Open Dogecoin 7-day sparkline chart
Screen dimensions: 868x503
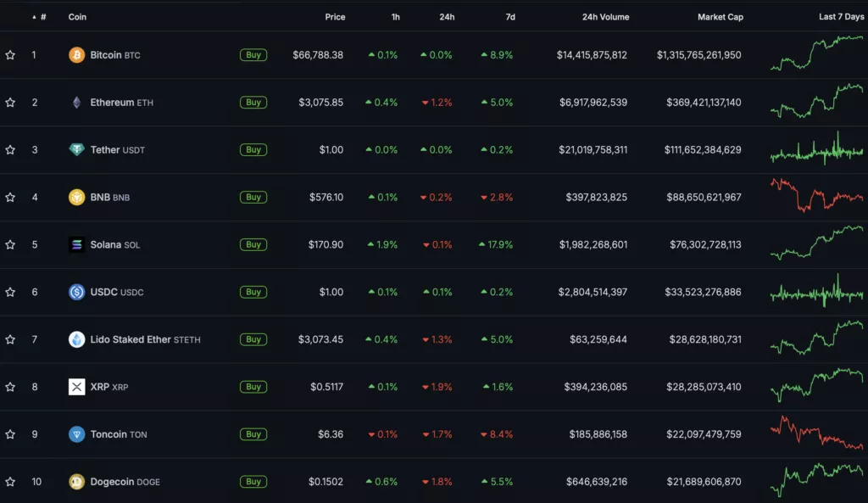coord(816,480)
